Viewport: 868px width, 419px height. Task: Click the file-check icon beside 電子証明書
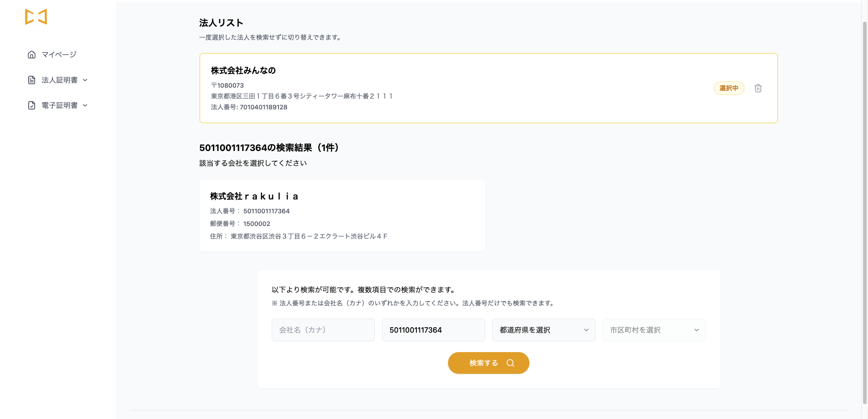(32, 105)
